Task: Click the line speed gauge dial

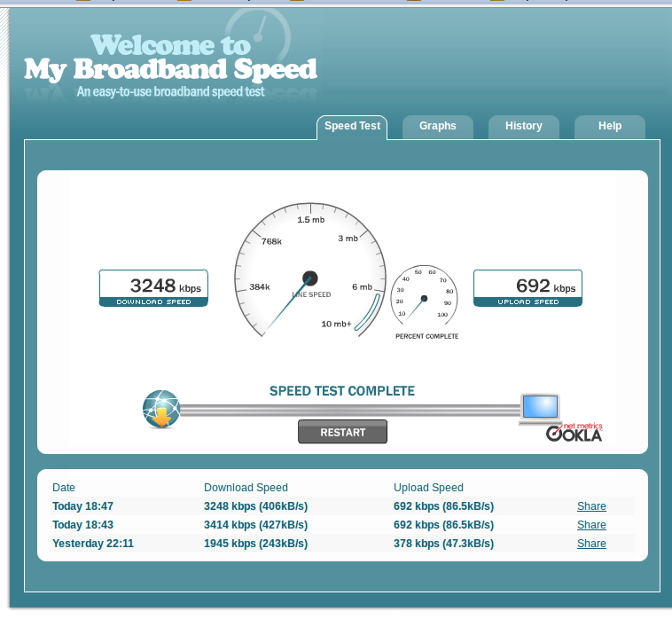Action: 310,270
